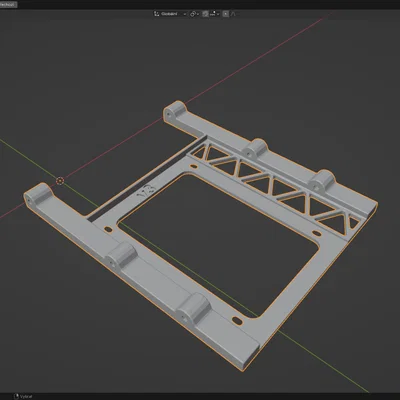Toggle proportional editing in header
Screen dimensions: 400x400
click(226, 14)
